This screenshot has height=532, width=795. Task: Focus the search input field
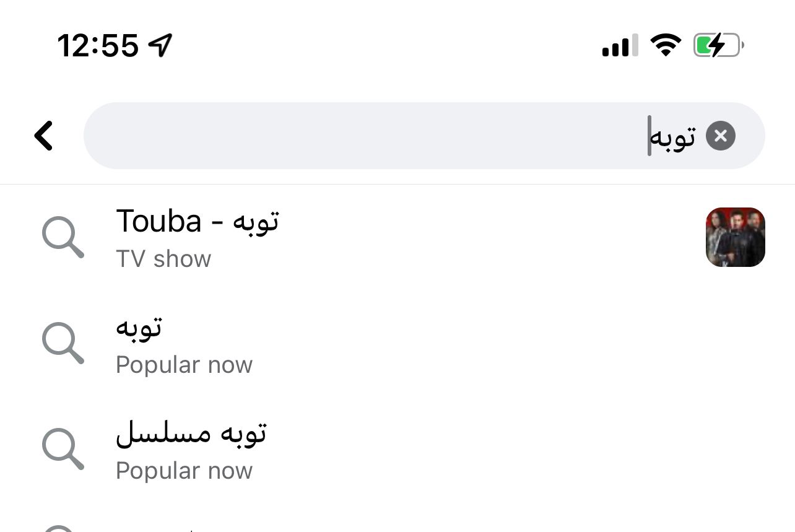coord(371,136)
